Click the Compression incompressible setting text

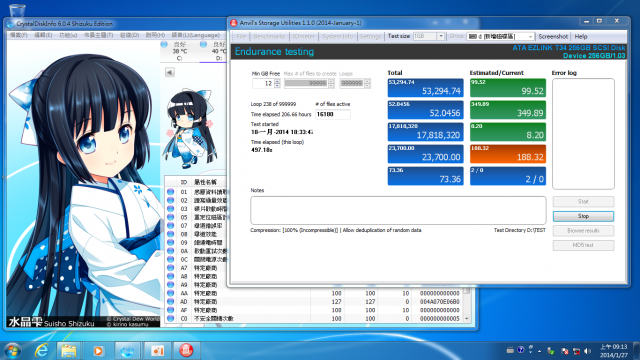(x=294, y=230)
